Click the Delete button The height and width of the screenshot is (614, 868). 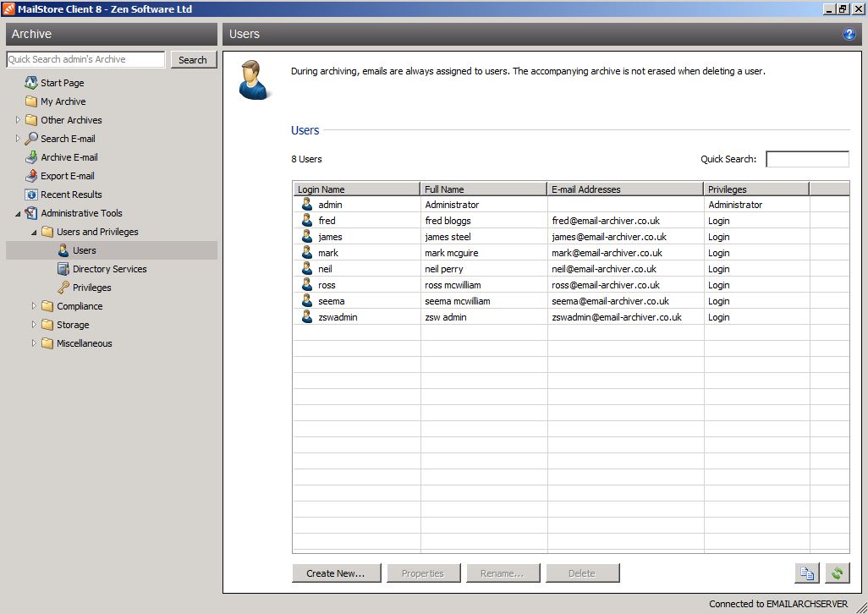tap(582, 573)
